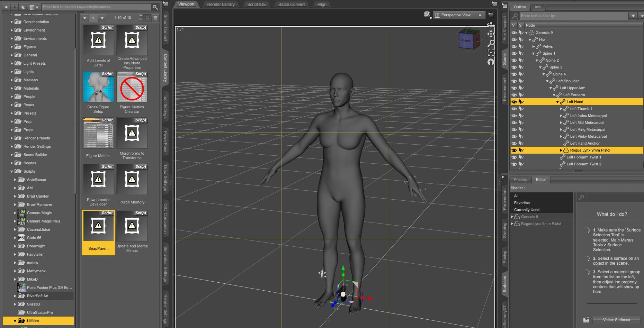The image size is (644, 328).
Task: Click the frame selection icon in viewport
Action: [491, 53]
